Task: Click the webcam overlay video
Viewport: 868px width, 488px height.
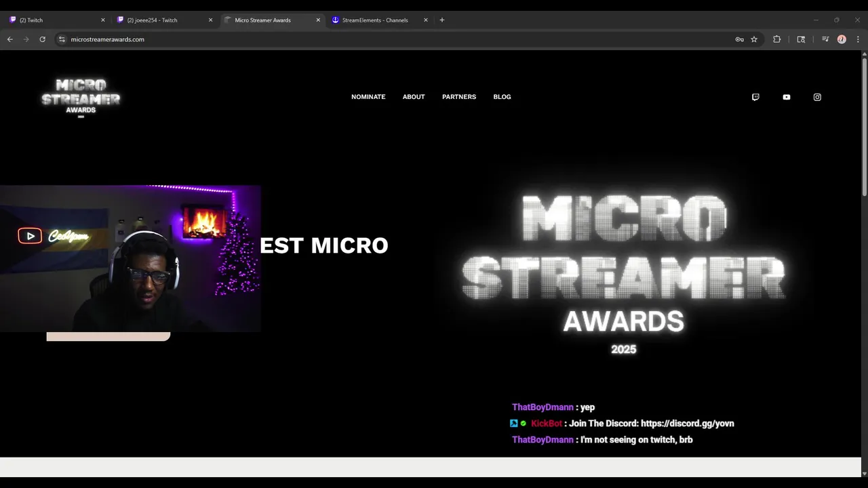Action: point(130,258)
